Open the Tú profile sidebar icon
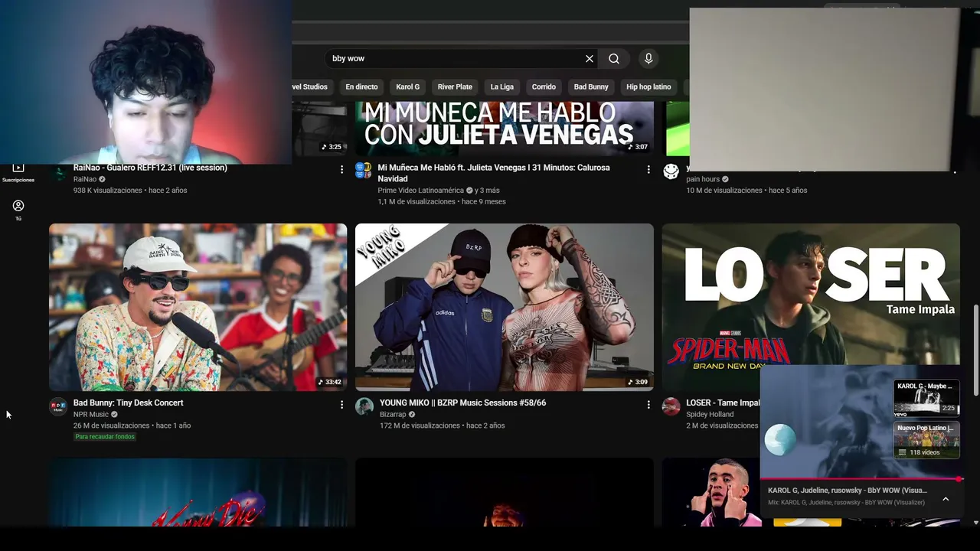980x551 pixels. [x=18, y=210]
